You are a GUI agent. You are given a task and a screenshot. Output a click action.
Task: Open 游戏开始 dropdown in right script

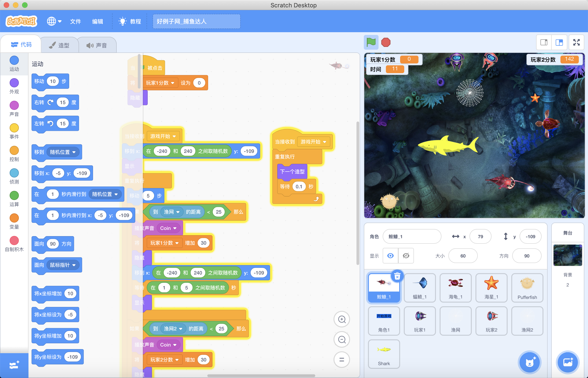click(x=313, y=142)
